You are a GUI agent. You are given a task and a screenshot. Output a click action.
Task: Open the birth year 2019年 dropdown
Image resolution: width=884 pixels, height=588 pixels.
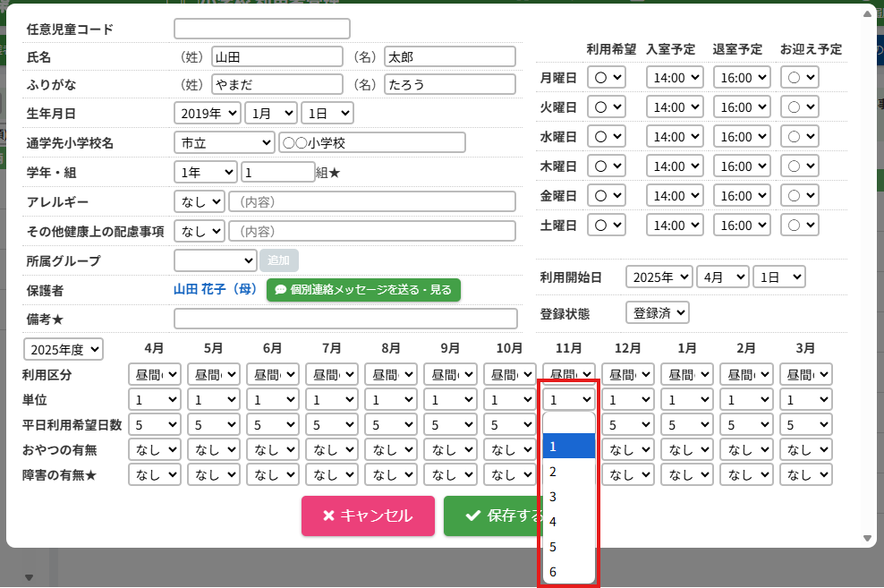click(x=208, y=114)
